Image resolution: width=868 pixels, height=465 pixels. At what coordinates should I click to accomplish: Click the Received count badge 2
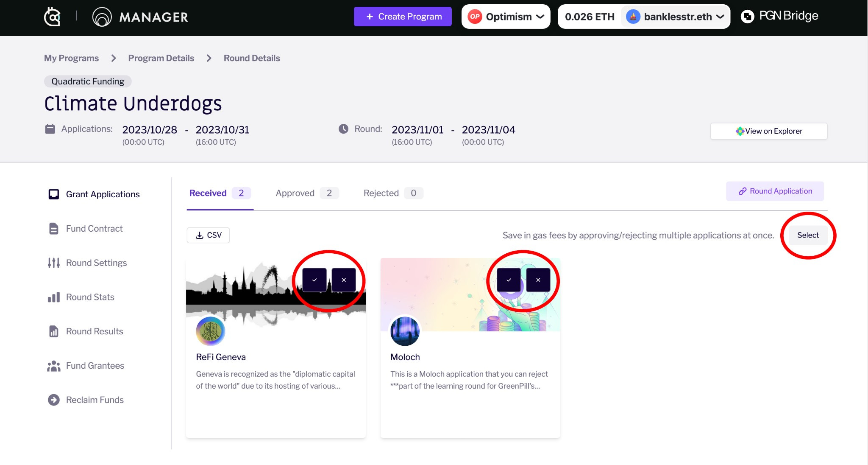241,193
